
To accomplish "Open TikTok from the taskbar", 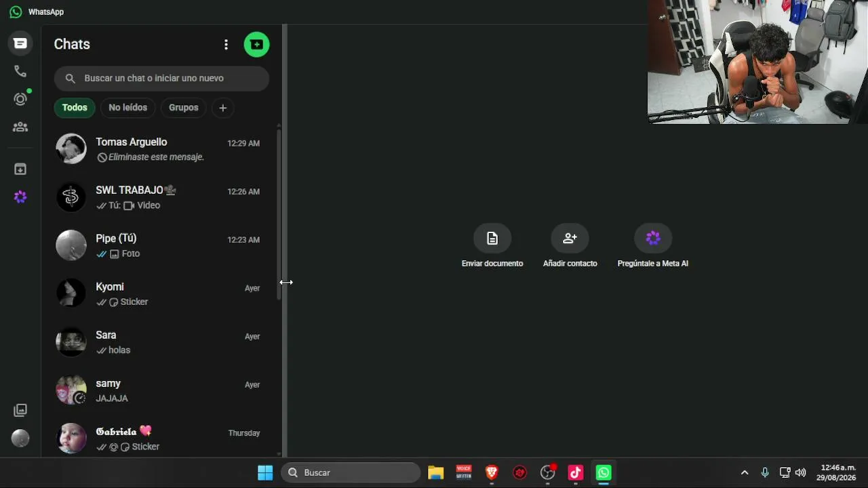I will pyautogui.click(x=576, y=472).
